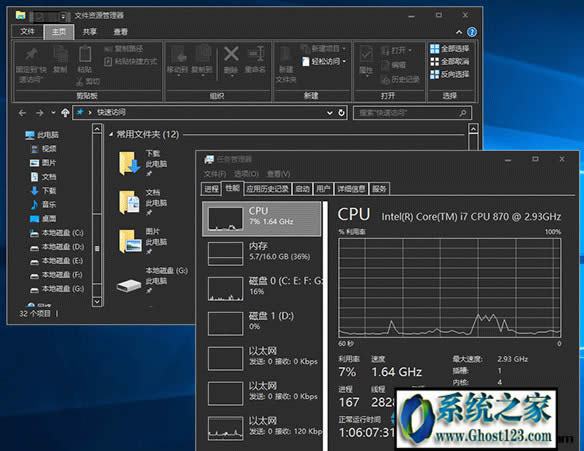Switch to 服务 tab in Task Manager
The height and width of the screenshot is (451, 584).
(x=379, y=189)
